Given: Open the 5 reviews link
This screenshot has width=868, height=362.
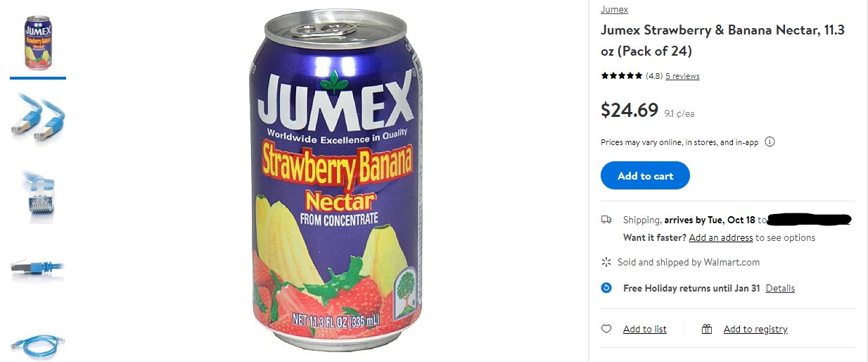Looking at the screenshot, I should 682,76.
